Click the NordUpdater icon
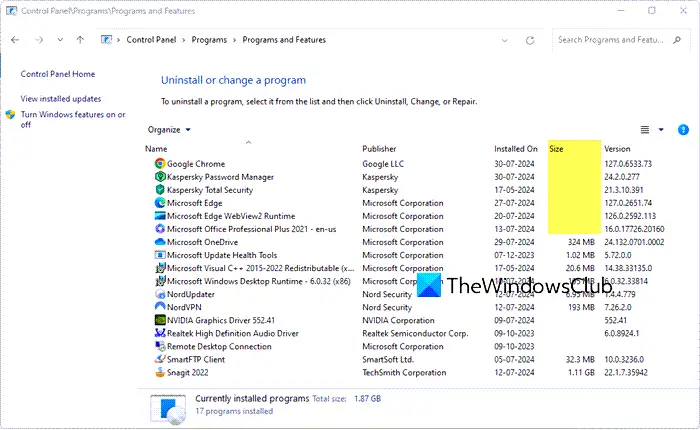The image size is (700, 430). (x=160, y=294)
